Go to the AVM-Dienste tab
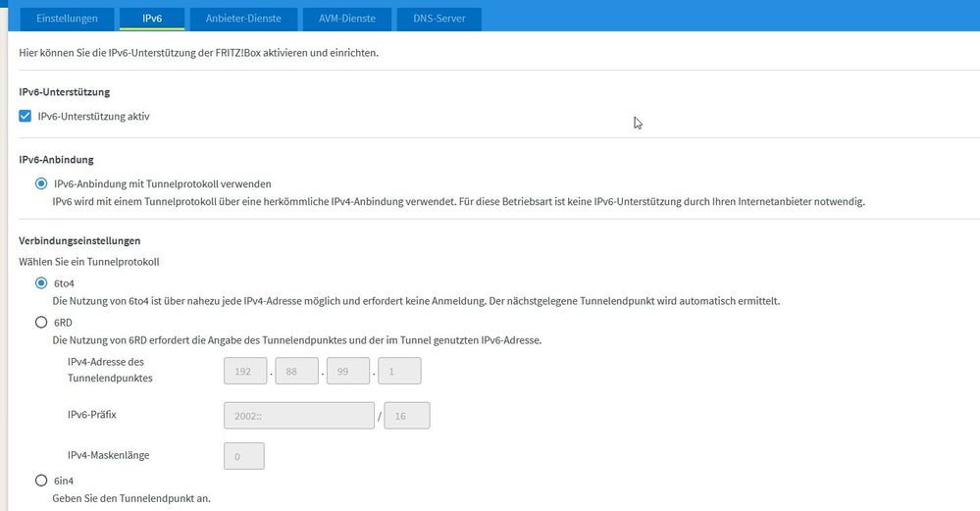Image resolution: width=980 pixels, height=511 pixels. (340, 18)
